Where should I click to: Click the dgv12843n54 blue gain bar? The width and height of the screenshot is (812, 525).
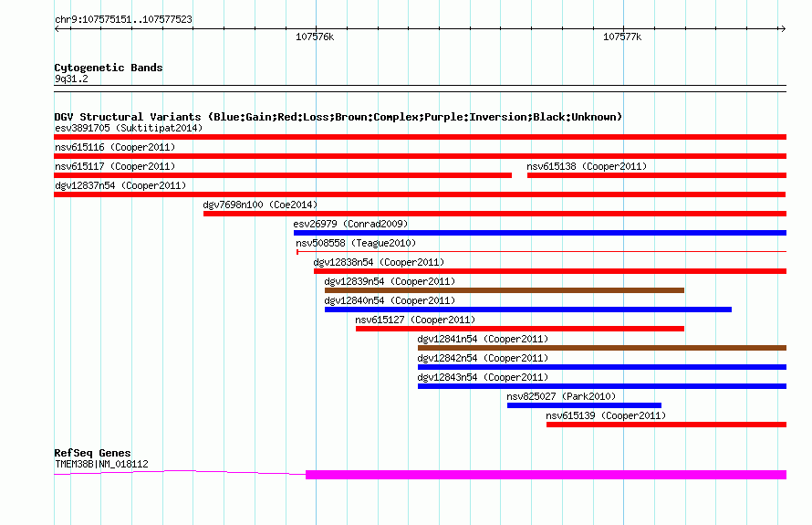coord(602,386)
